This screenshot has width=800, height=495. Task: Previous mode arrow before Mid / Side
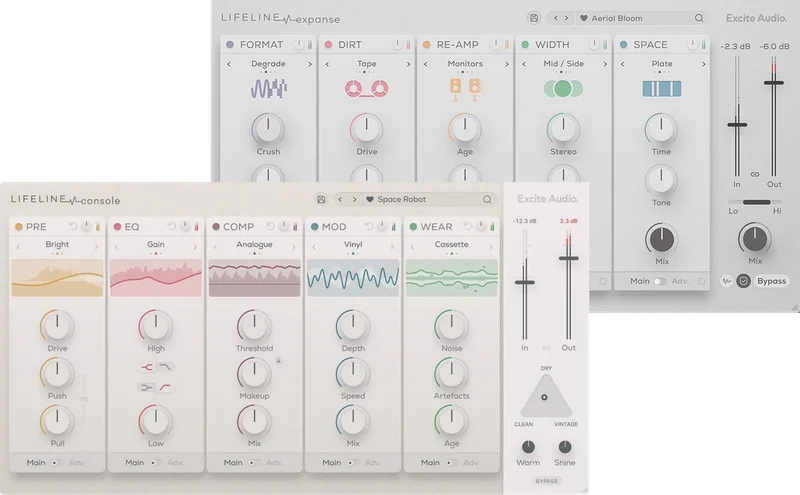point(524,64)
